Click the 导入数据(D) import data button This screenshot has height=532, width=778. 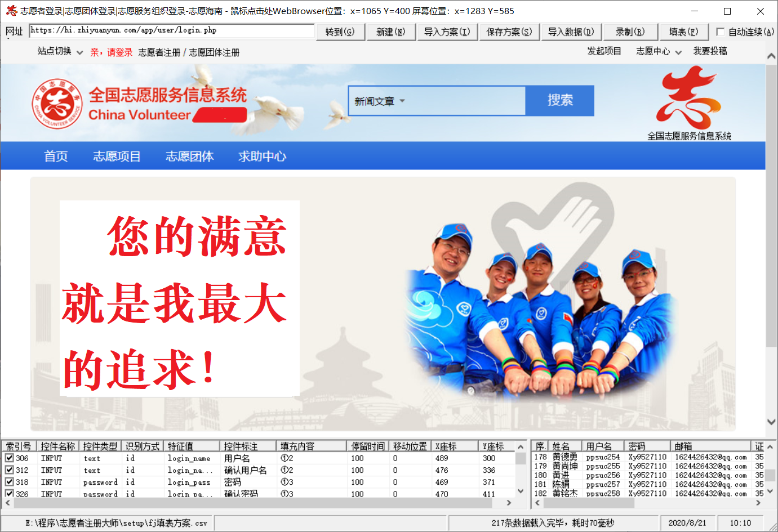pyautogui.click(x=571, y=32)
